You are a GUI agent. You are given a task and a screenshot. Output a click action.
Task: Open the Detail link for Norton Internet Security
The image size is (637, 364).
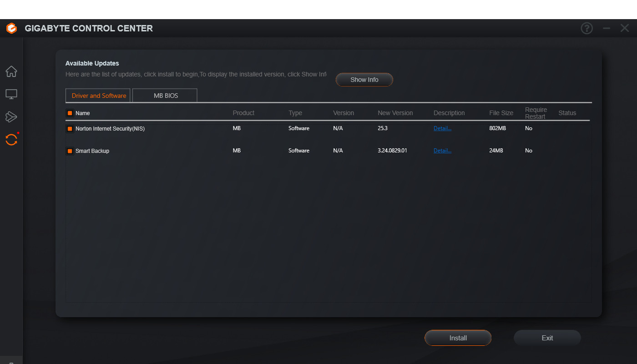442,128
